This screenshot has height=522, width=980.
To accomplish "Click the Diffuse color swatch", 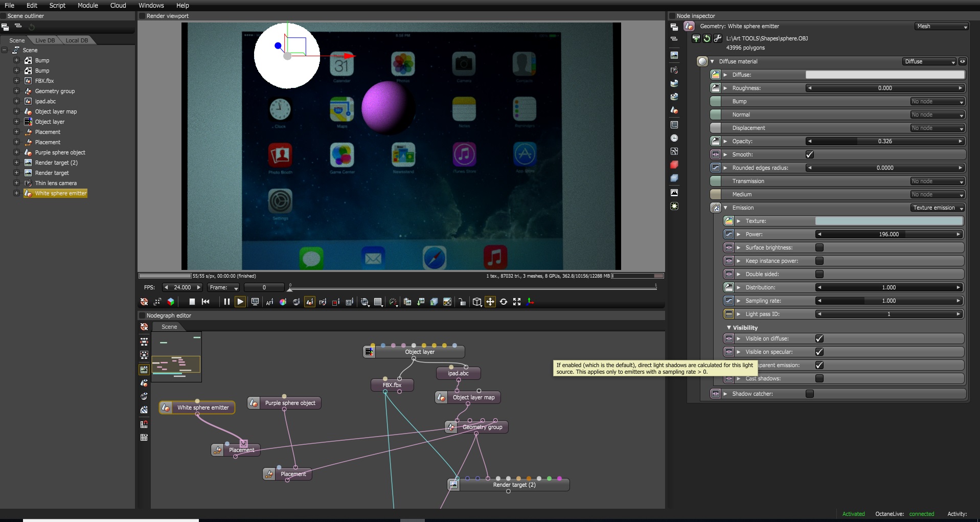I will point(885,75).
